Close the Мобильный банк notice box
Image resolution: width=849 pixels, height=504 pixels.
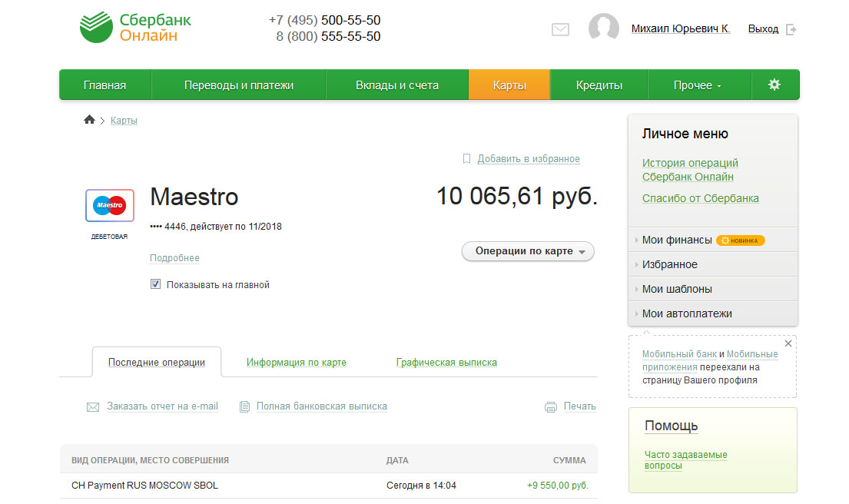[788, 343]
